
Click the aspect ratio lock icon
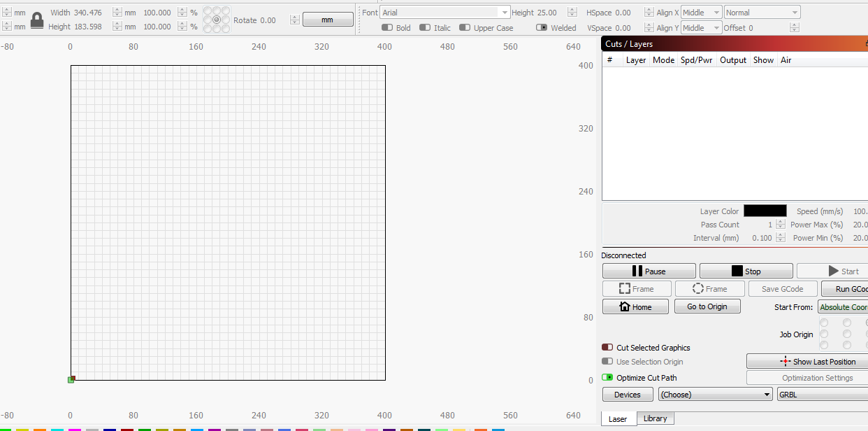[x=37, y=20]
